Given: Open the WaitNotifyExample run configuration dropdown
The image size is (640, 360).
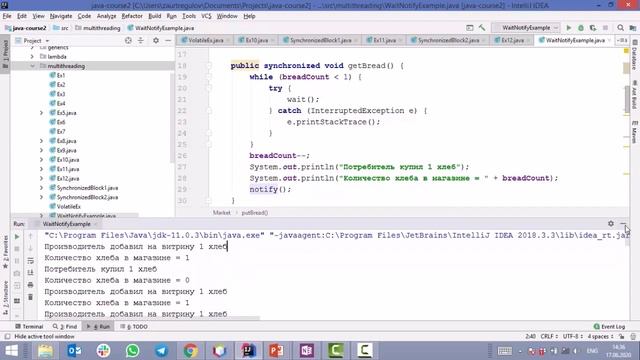Looking at the screenshot, I should 526,28.
